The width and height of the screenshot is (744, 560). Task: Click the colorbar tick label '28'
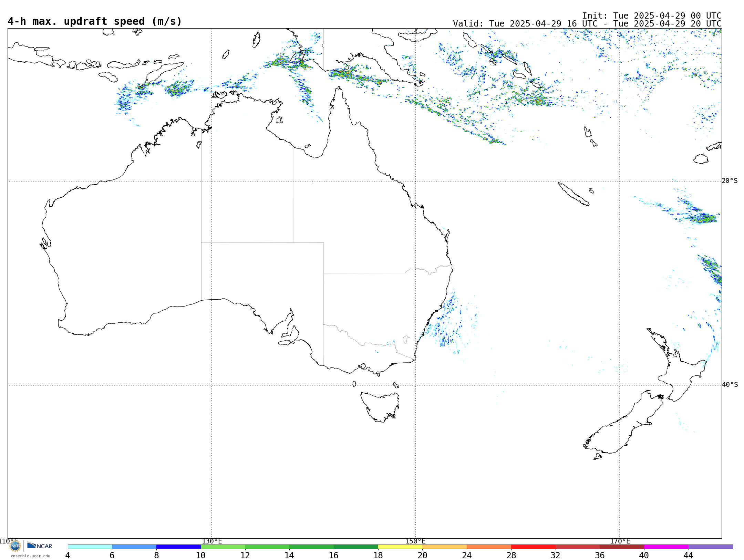click(x=511, y=556)
